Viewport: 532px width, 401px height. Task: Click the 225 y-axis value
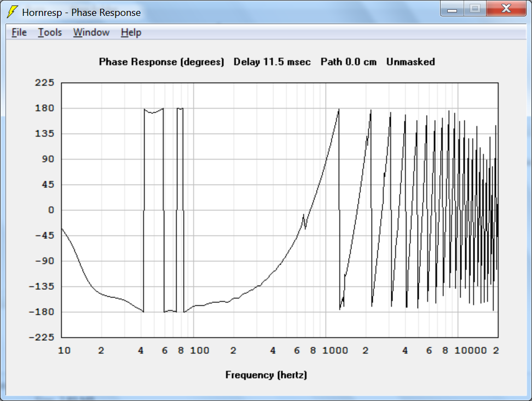pos(44,83)
